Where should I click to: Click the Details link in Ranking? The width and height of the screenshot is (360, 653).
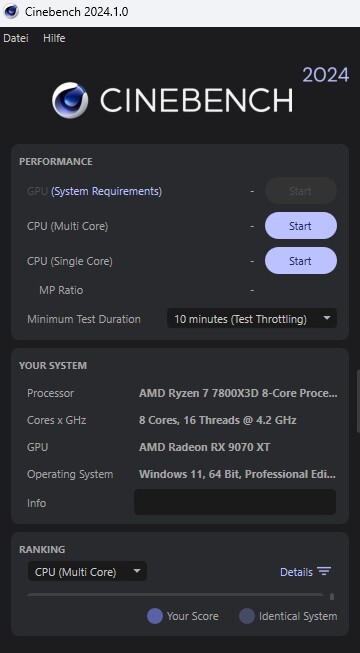click(296, 572)
